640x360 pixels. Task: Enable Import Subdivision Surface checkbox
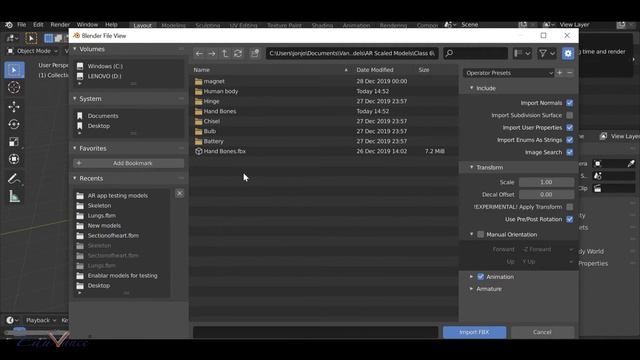pos(569,115)
